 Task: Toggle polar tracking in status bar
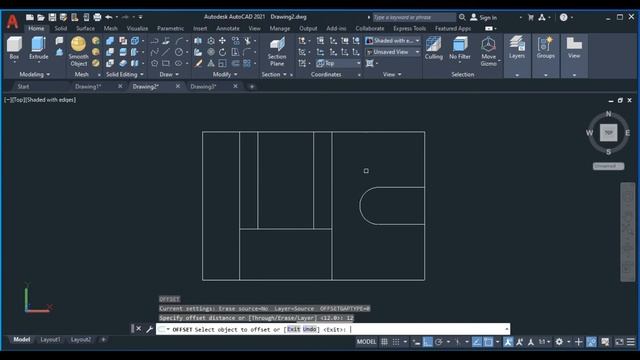coord(439,342)
